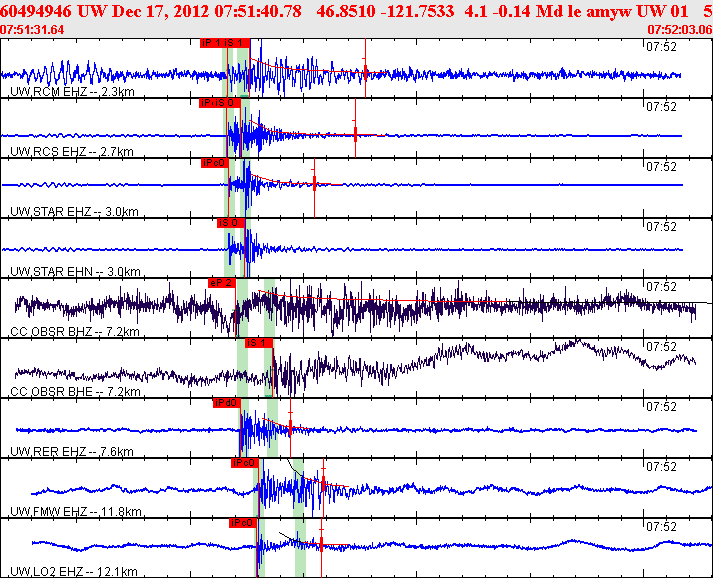This screenshot has height=578, width=713.
Task: Click the start time 07:51:31.64 label
Action: pyautogui.click(x=32, y=30)
